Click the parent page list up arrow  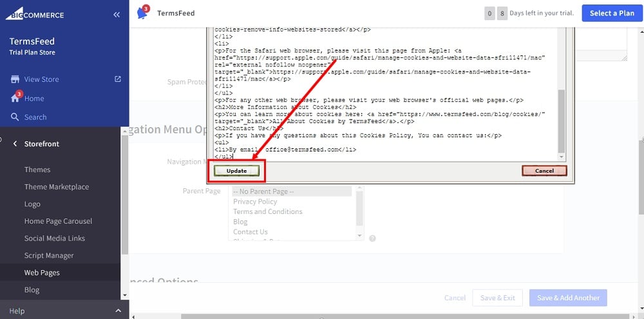coord(360,188)
